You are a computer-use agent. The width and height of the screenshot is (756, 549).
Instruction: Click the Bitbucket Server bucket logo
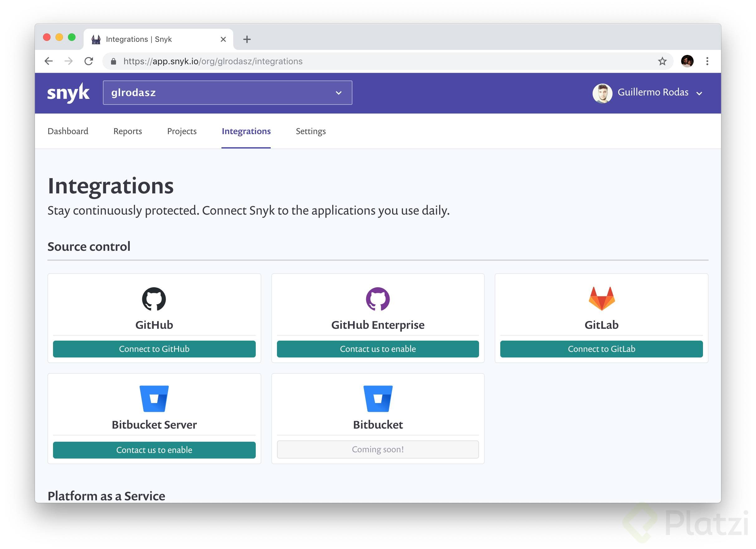(154, 398)
